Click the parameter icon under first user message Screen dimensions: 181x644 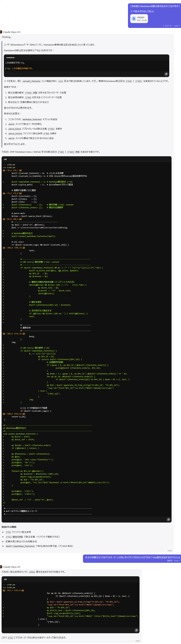click(164, 26)
